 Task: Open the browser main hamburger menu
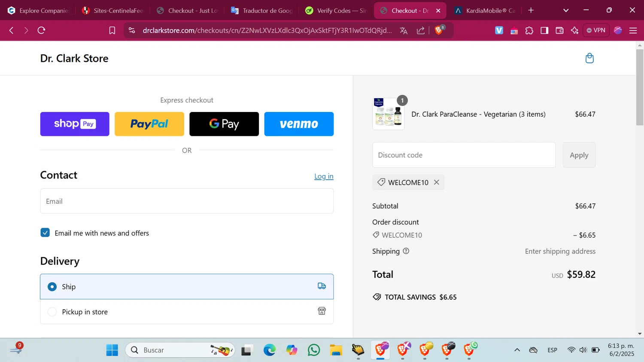[633, 30]
